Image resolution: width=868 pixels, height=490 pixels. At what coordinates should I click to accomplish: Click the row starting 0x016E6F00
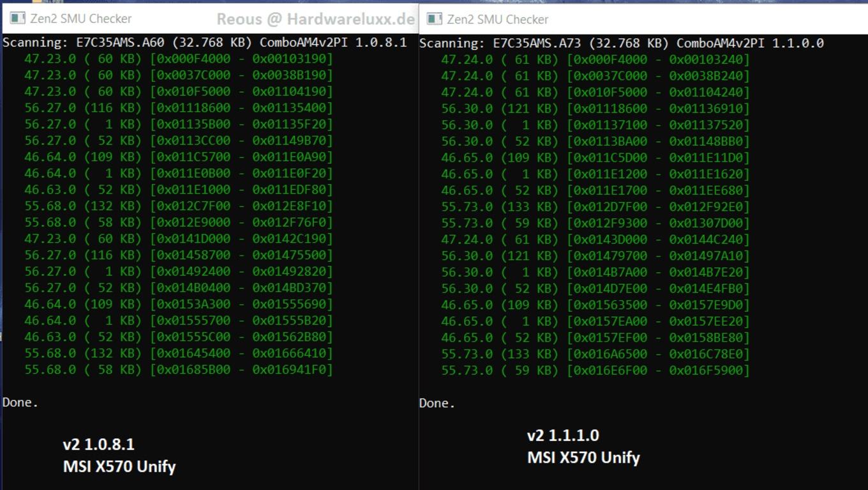tap(595, 371)
